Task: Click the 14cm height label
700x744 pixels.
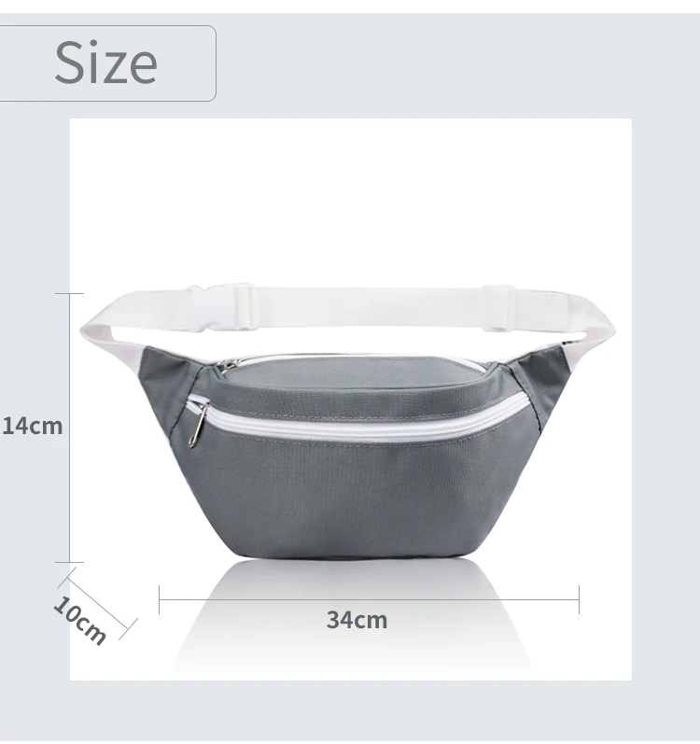Action: (33, 426)
